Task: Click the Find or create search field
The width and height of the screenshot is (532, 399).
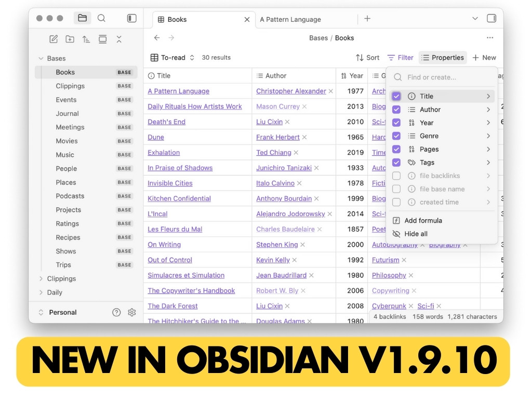Action: pyautogui.click(x=442, y=77)
